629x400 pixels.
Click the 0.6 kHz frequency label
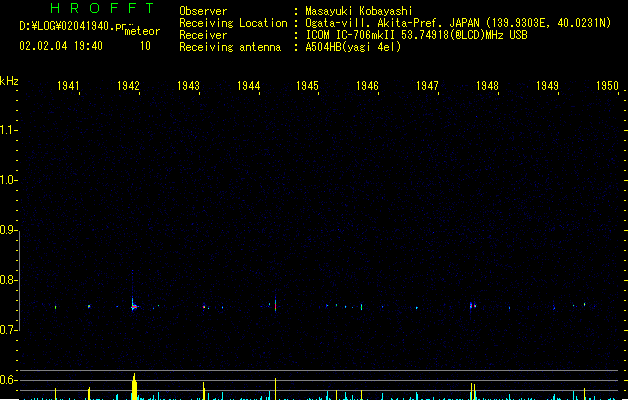click(x=7, y=380)
